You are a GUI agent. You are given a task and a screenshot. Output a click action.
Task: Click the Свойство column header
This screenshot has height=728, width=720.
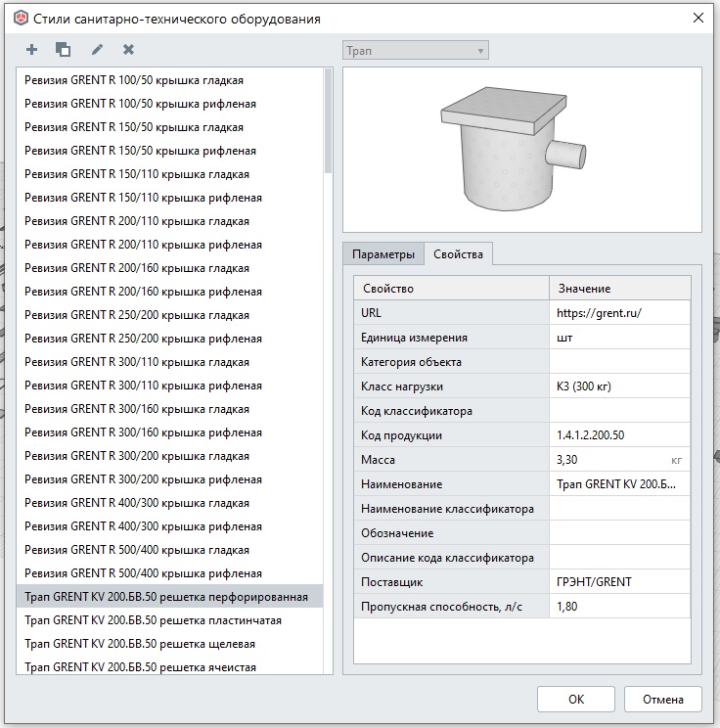point(451,289)
